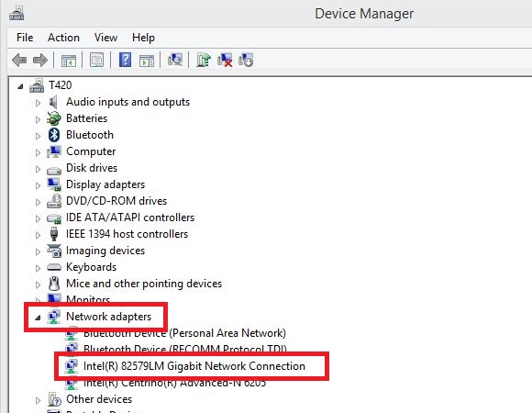The height and width of the screenshot is (413, 532).
Task: Click the blue Help question mark icon
Action: [x=125, y=60]
